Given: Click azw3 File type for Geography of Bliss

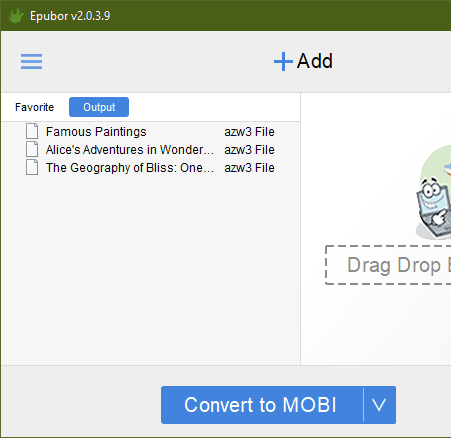Looking at the screenshot, I should 249,168.
